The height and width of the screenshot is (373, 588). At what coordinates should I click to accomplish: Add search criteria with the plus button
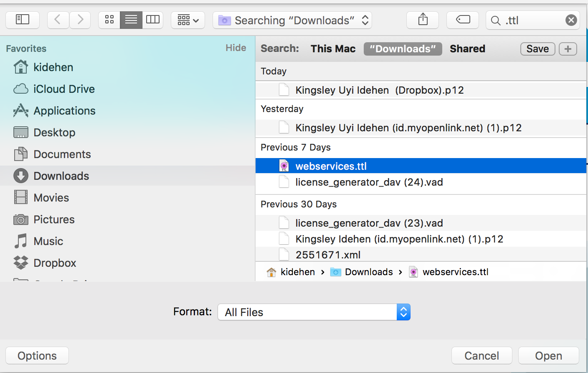[x=568, y=49]
